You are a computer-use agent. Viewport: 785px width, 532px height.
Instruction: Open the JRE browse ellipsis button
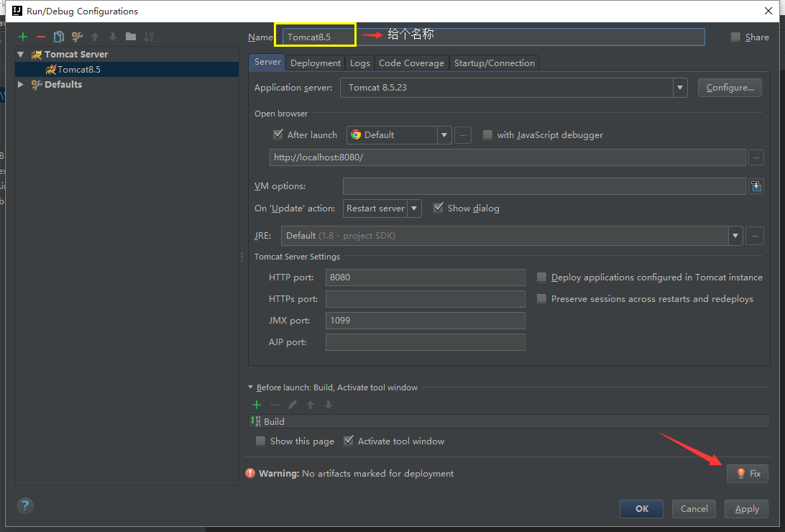[755, 236]
